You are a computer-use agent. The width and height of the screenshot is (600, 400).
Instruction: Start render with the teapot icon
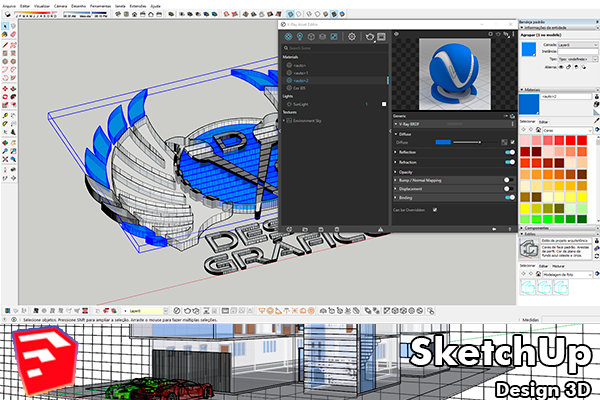369,37
